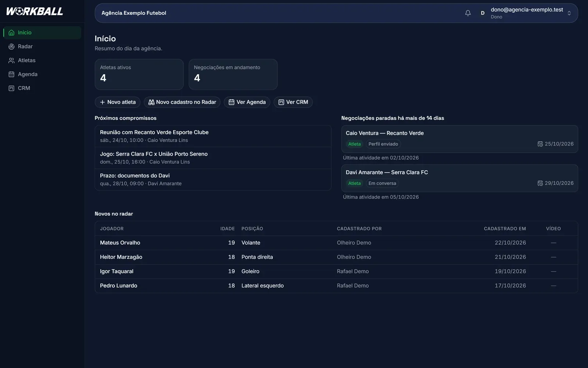
Task: Click Ponta direita position cell
Action: 257,257
